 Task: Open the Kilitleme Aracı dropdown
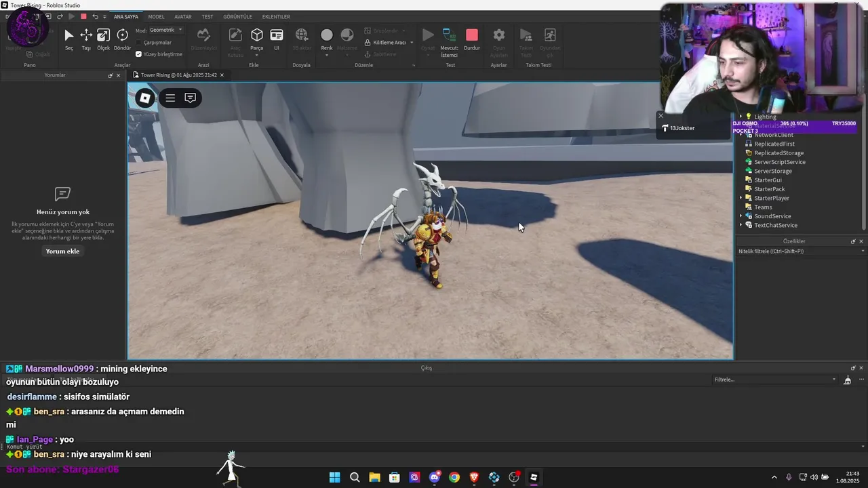[412, 43]
